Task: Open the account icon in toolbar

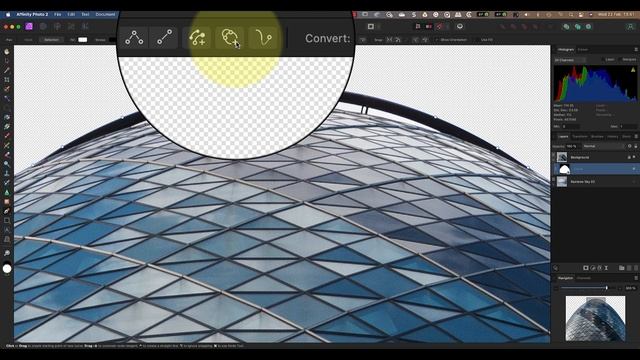Action: click(x=630, y=27)
